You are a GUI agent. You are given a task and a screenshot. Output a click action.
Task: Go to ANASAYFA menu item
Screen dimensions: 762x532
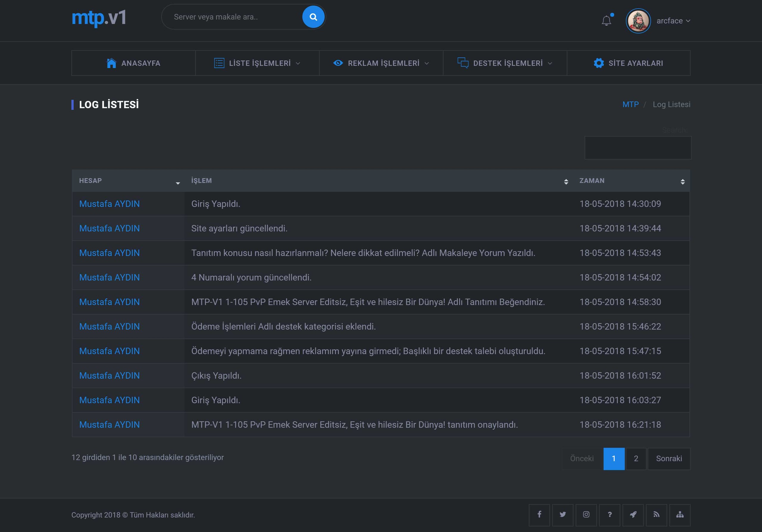click(133, 63)
